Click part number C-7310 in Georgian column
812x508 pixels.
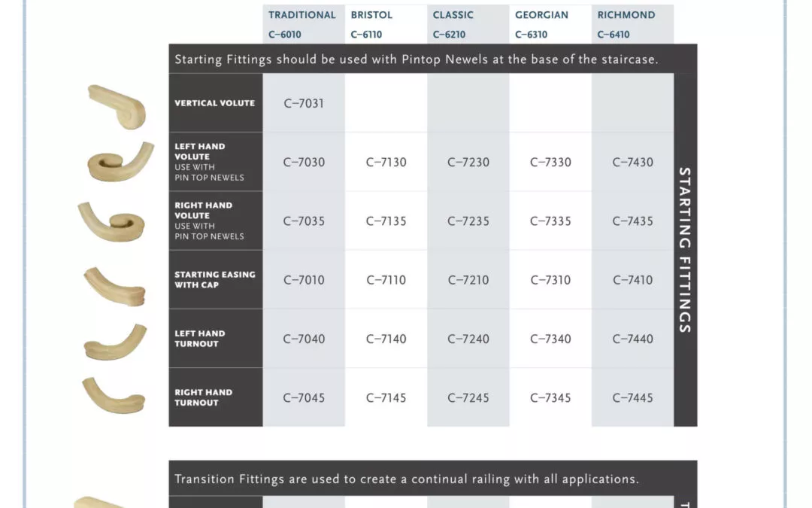(550, 281)
